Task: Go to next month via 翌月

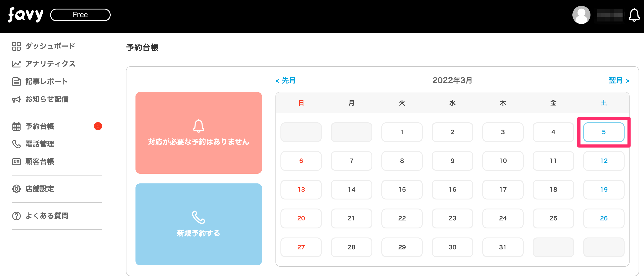Action: coord(619,81)
